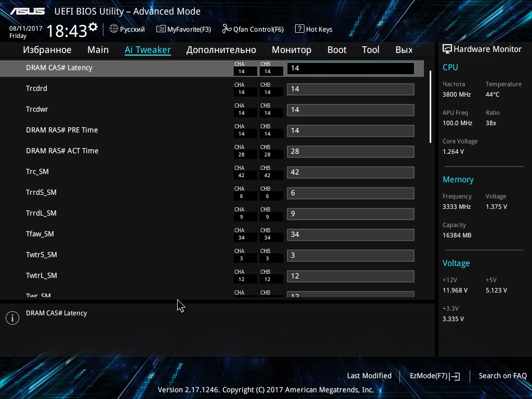Click the 3333 MHz memory frequency value
Viewport: 532px width, 399px height.
tap(456, 207)
